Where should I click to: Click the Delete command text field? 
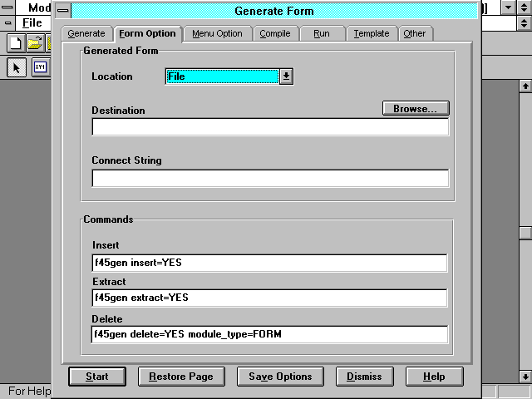pos(269,334)
